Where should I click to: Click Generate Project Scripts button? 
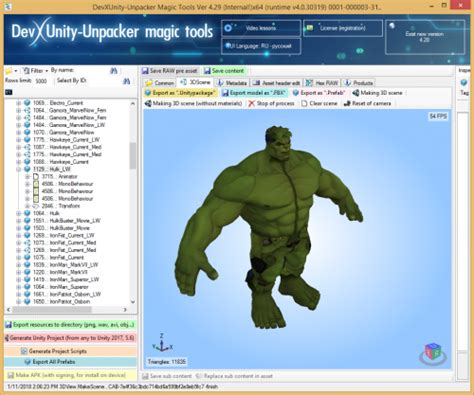click(x=70, y=351)
